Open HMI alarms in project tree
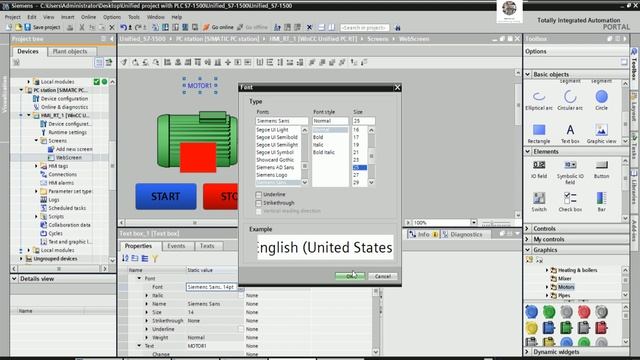This screenshot has width=640, height=360. (x=61, y=183)
